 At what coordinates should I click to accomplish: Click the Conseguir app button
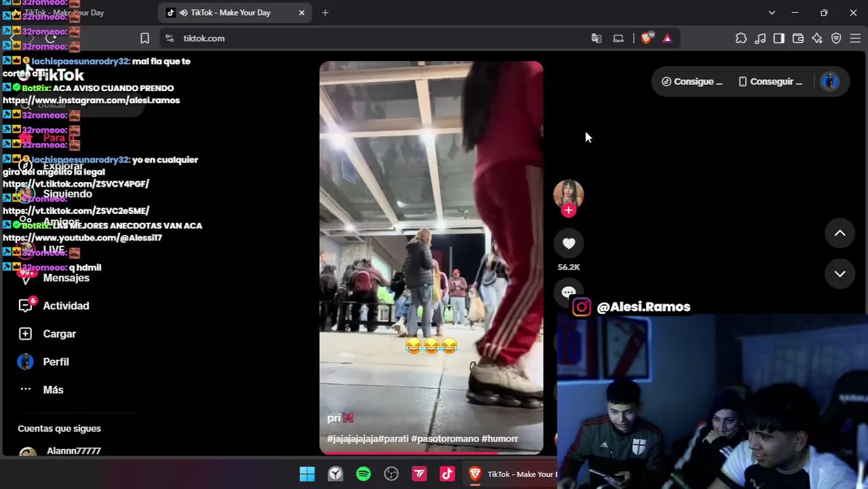click(770, 81)
